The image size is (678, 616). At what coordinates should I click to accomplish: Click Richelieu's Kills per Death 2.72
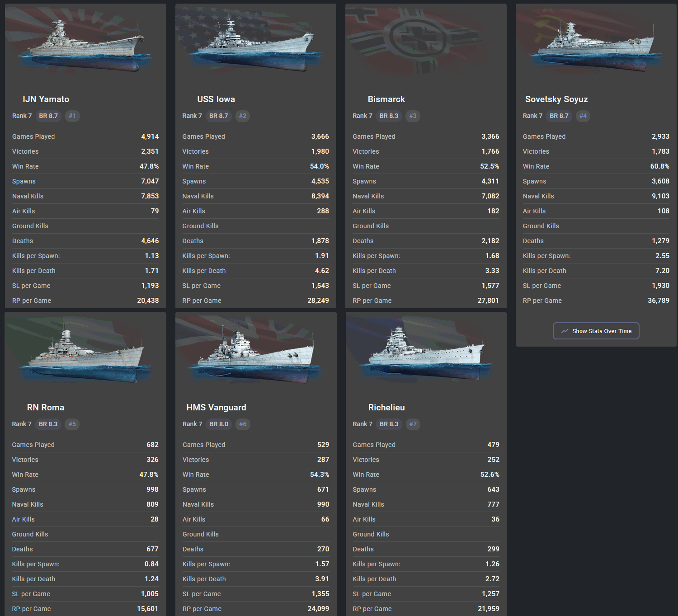click(492, 579)
